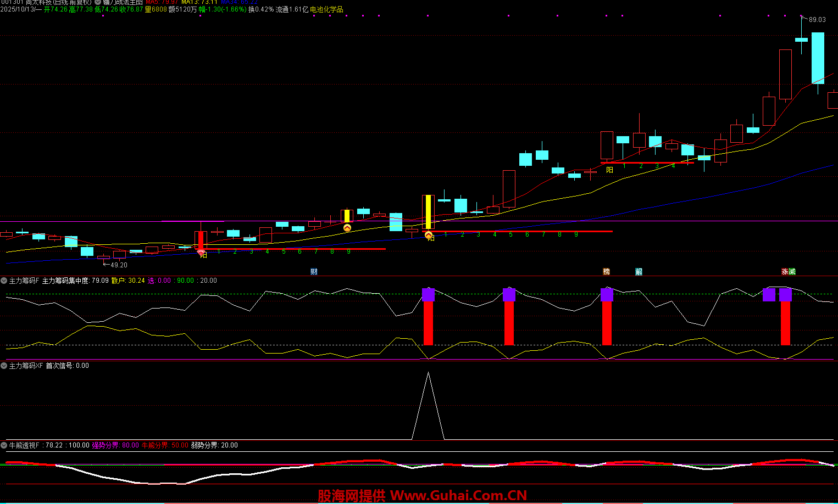Expand the 主力筹码F indicator dropdown arrow

point(4,281)
